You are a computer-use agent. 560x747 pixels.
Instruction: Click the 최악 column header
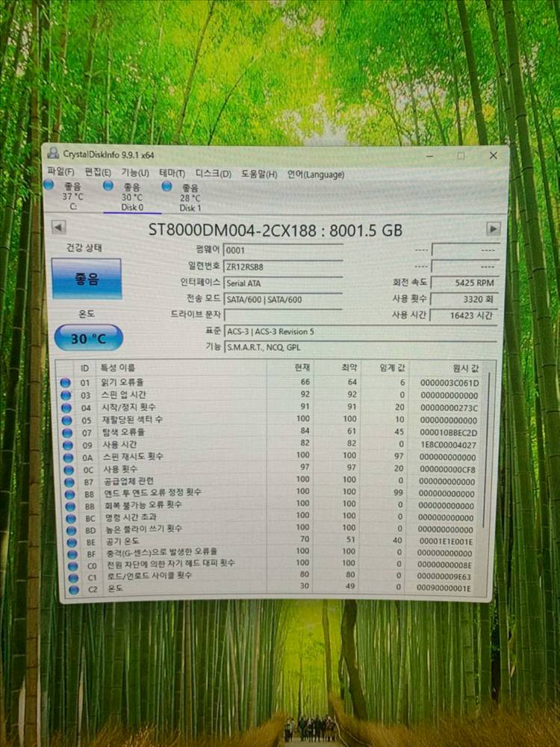[x=349, y=368]
